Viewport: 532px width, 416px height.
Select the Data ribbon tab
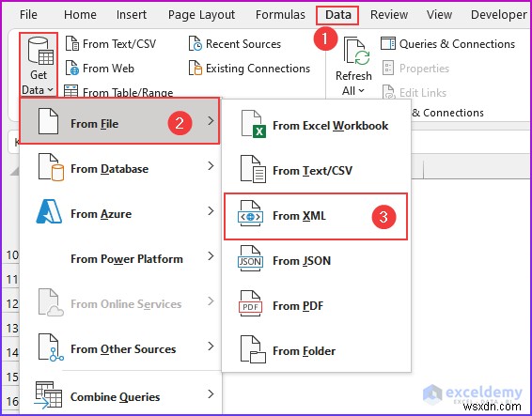click(x=338, y=15)
